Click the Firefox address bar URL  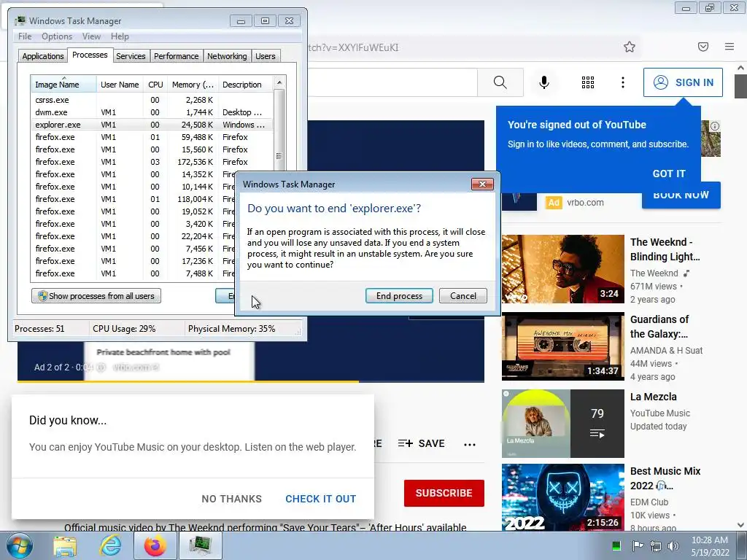pyautogui.click(x=352, y=47)
